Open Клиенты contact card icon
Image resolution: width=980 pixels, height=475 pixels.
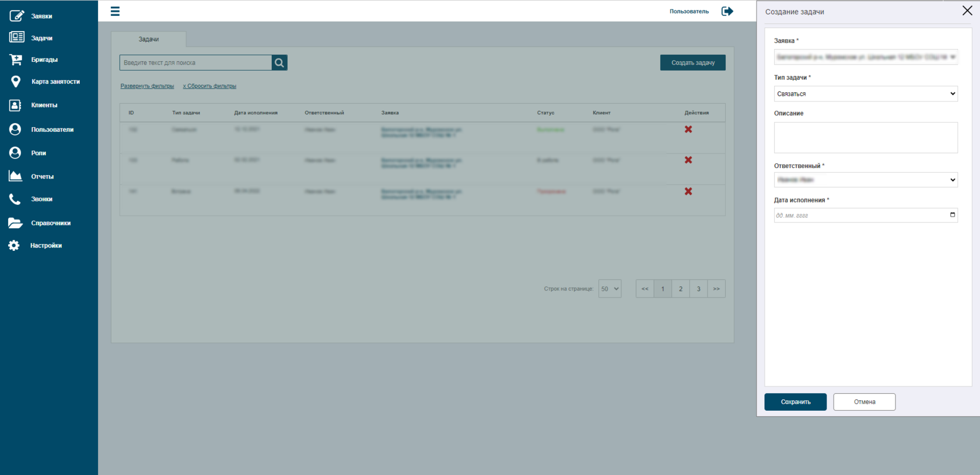pos(15,105)
